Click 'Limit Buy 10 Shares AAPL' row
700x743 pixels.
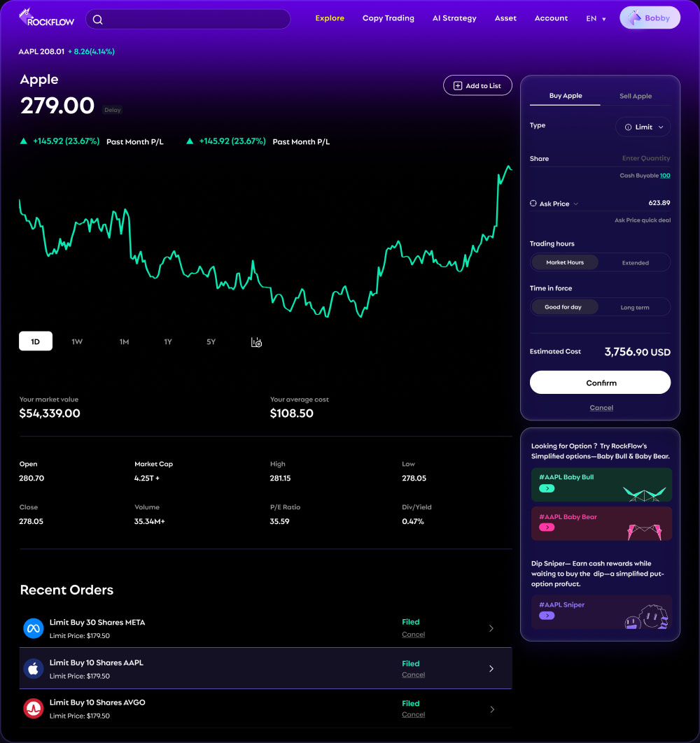coord(265,668)
